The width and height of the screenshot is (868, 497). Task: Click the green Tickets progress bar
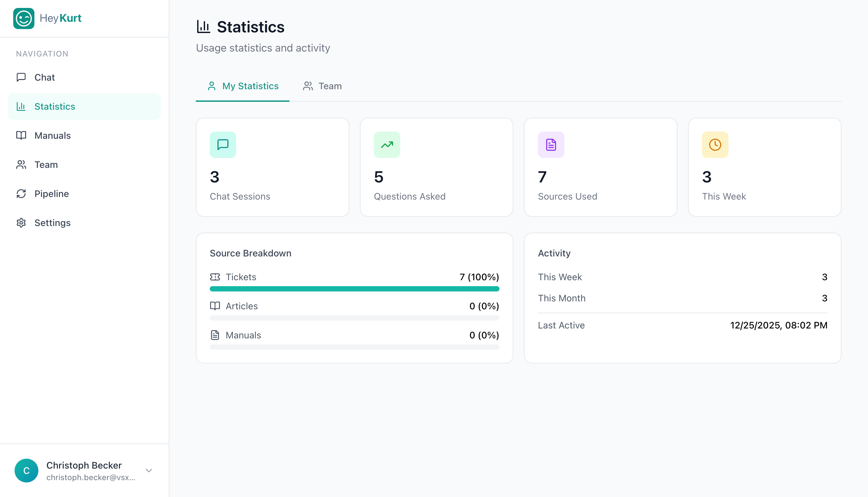point(354,288)
